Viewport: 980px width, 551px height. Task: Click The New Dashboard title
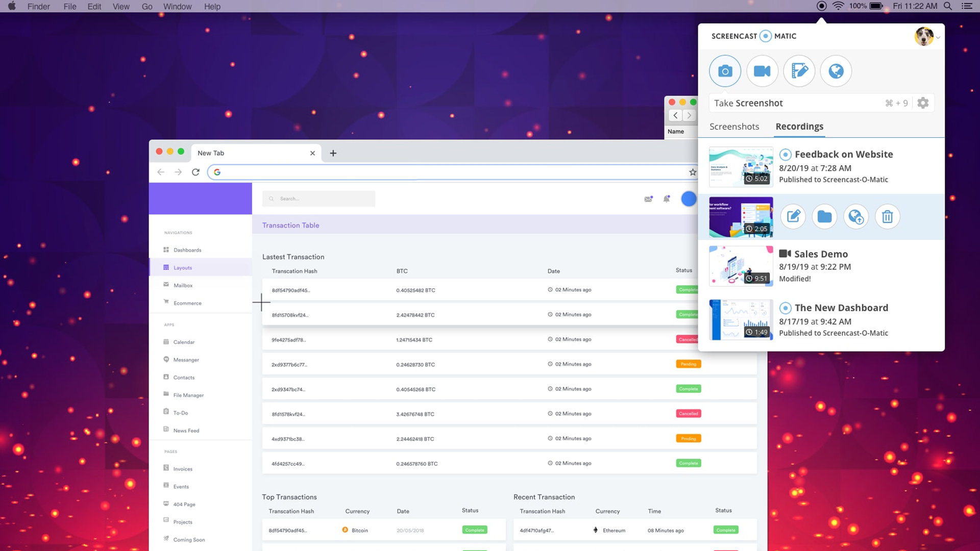[x=841, y=308]
